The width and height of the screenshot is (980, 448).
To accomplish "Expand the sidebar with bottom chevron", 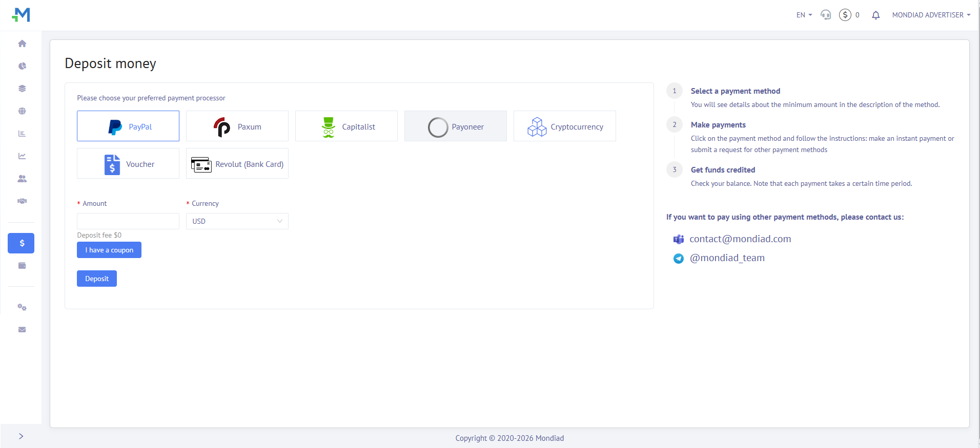I will (21, 436).
